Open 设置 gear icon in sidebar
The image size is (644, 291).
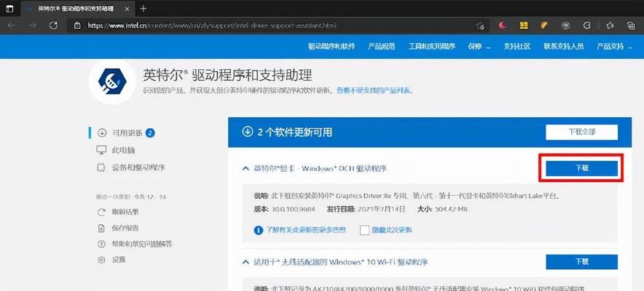click(x=101, y=260)
